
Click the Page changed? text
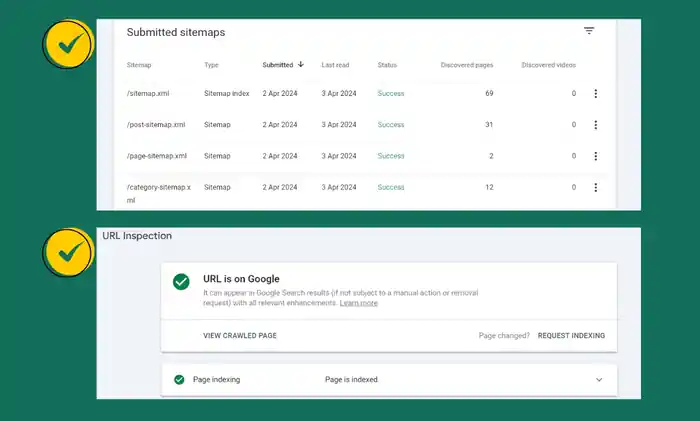click(504, 335)
